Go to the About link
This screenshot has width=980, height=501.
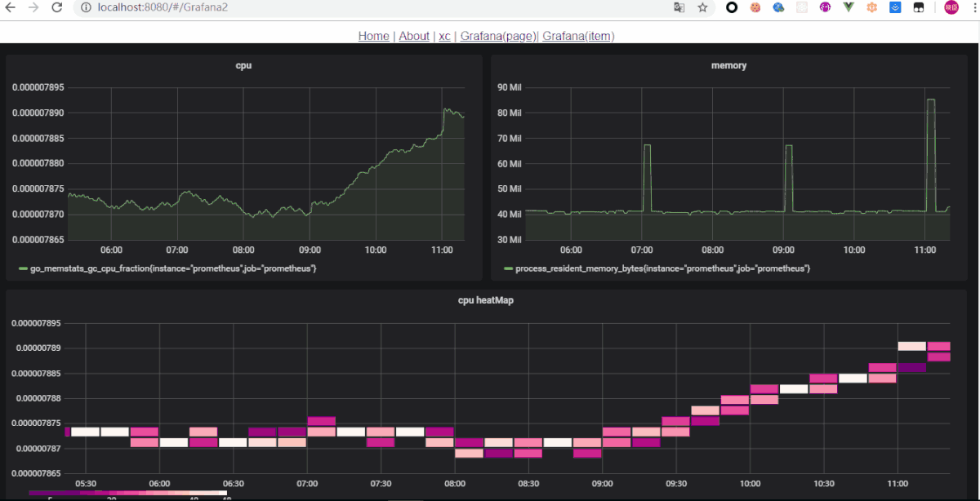pos(414,36)
